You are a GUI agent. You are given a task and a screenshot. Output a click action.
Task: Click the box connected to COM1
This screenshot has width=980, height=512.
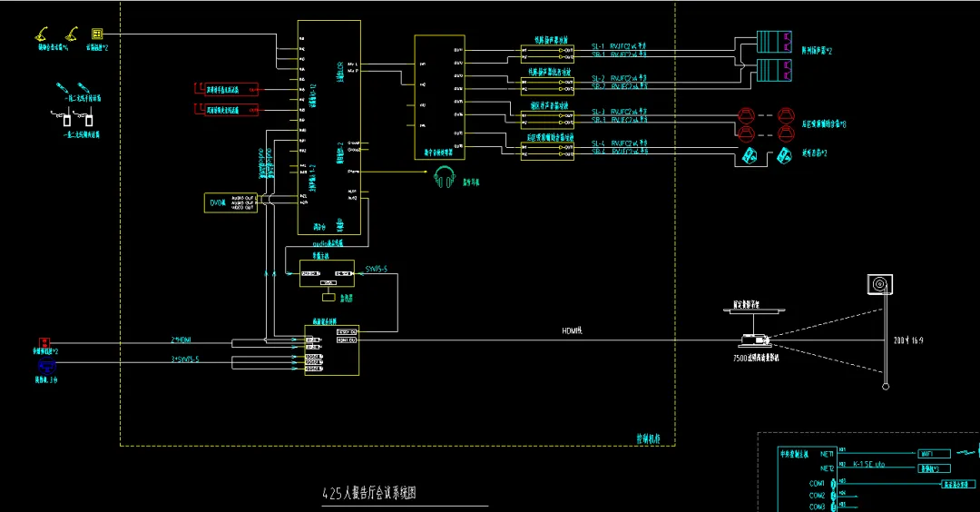(x=958, y=485)
